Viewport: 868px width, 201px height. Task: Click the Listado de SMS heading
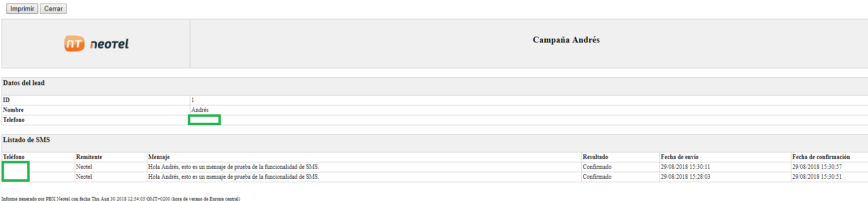pyautogui.click(x=27, y=140)
